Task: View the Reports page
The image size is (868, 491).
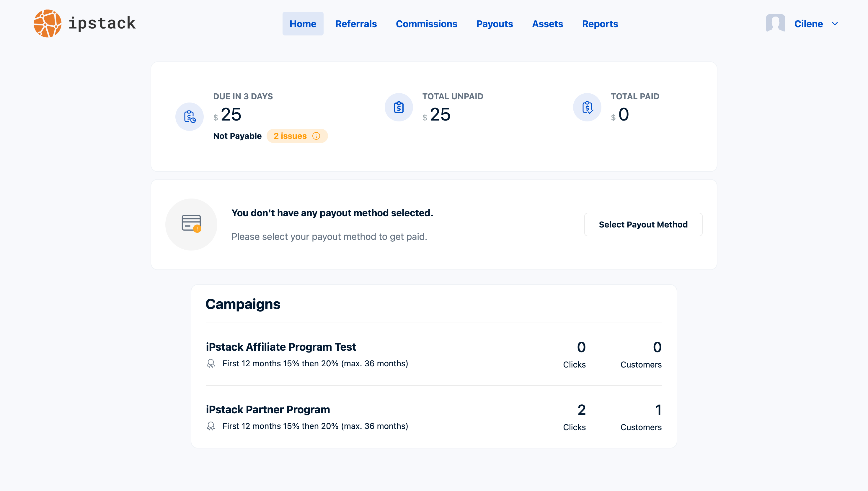Action: pos(600,24)
